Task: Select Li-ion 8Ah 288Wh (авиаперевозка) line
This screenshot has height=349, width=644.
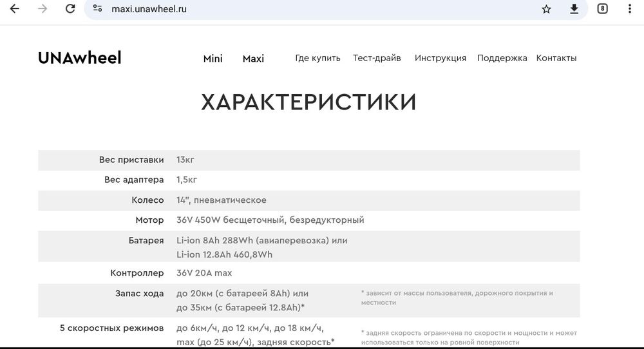Action: [262, 241]
